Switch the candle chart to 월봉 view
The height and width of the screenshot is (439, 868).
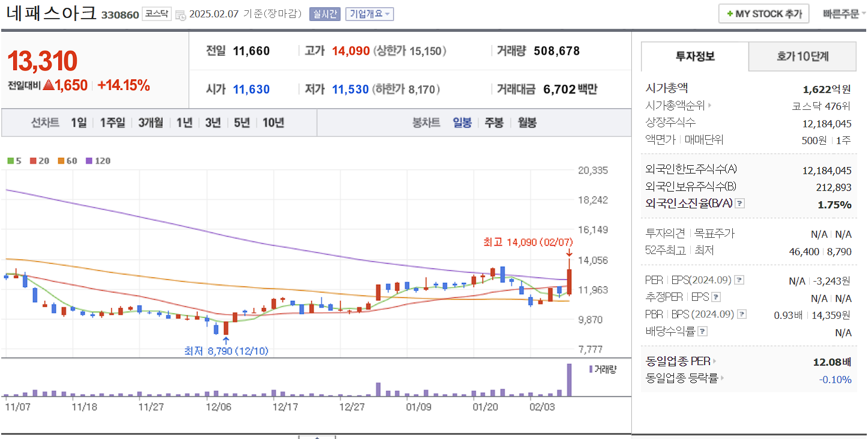tap(527, 123)
